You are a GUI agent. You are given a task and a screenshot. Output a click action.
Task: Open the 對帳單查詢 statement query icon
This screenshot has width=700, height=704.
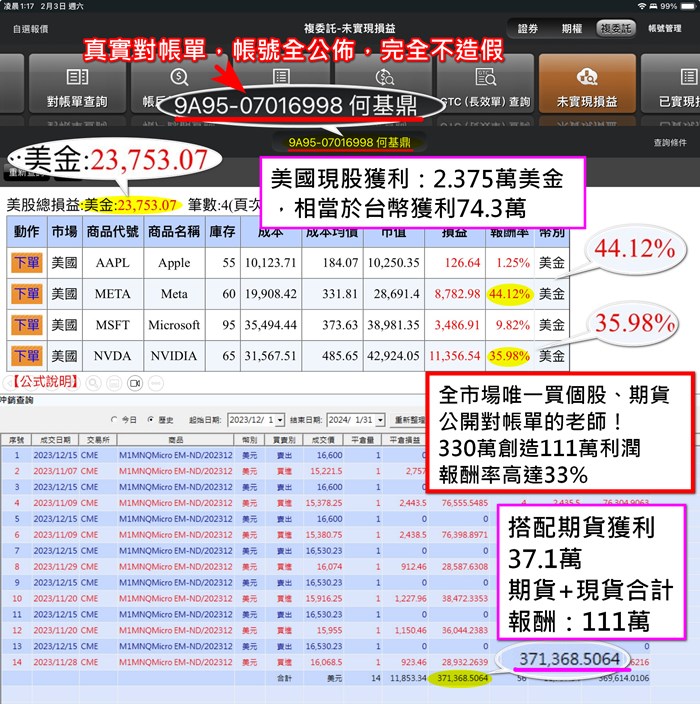(76, 86)
